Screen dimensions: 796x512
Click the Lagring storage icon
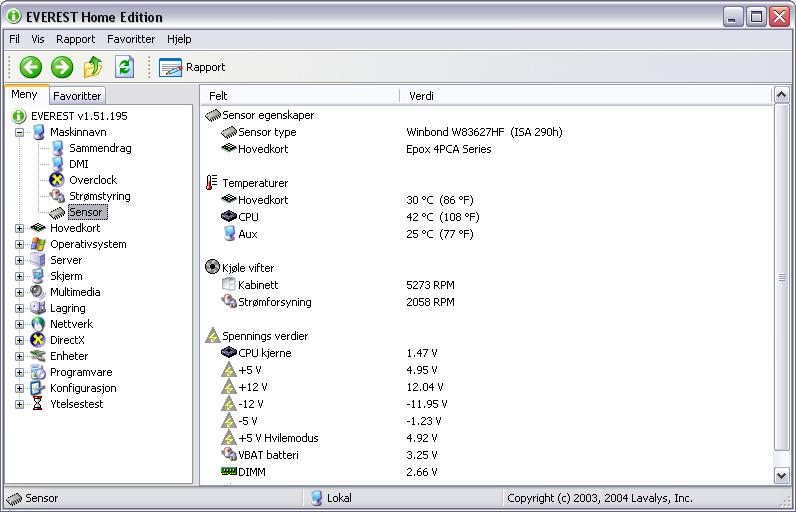pyautogui.click(x=38, y=308)
